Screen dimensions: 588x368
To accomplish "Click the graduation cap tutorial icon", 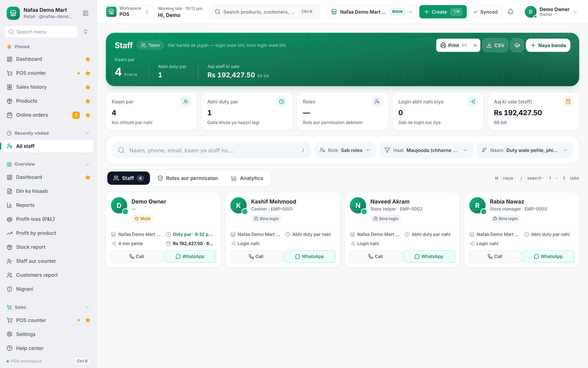I will click(x=517, y=45).
